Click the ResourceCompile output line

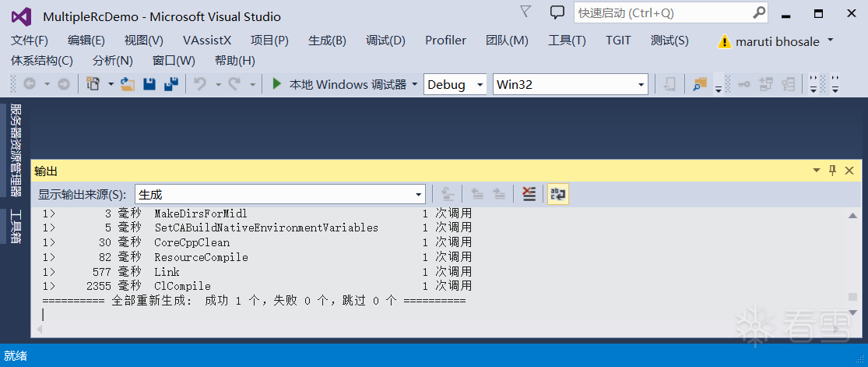[258, 257]
